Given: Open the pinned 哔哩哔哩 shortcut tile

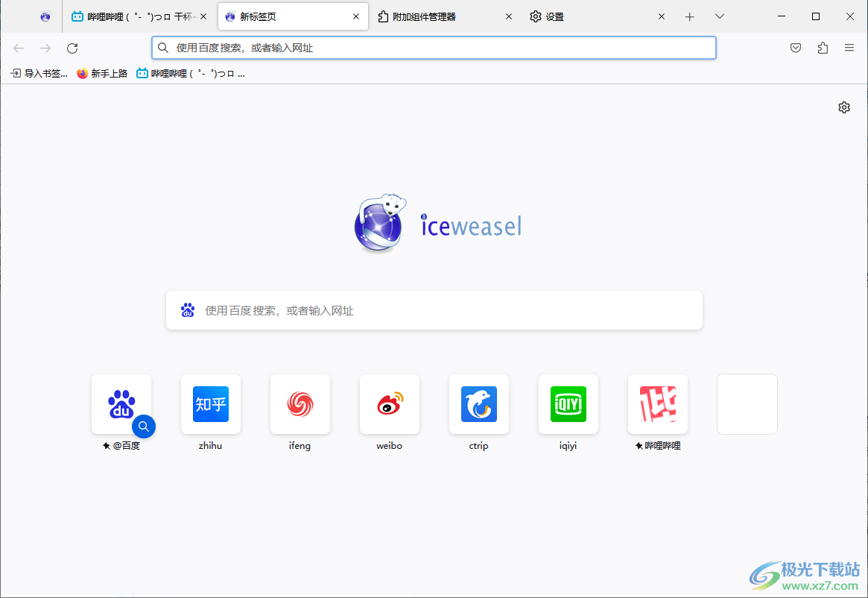Looking at the screenshot, I should coord(657,404).
